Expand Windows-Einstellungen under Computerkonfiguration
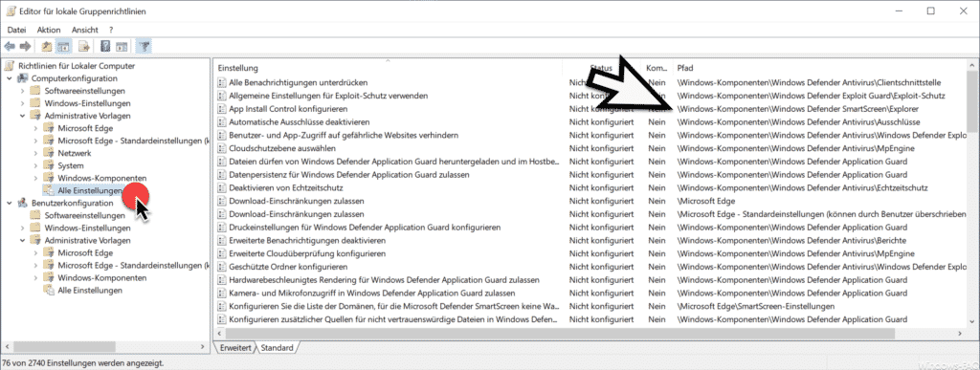 [x=23, y=103]
